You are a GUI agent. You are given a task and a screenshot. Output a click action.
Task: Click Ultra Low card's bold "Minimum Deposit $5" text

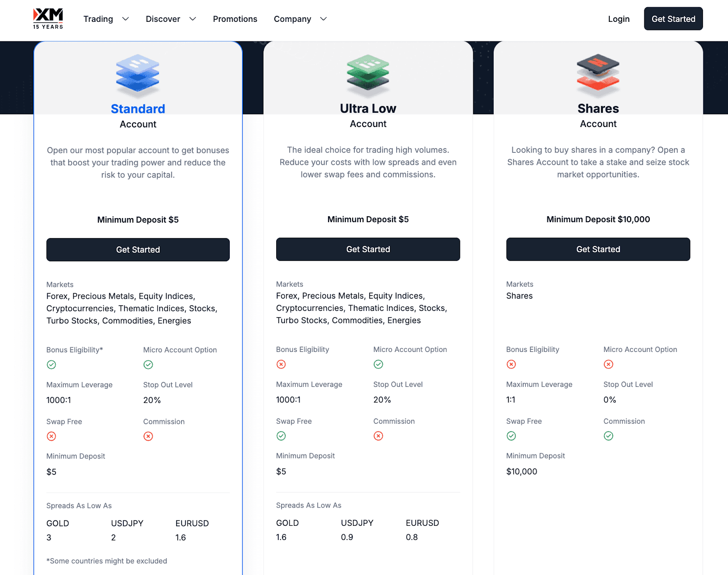(368, 219)
